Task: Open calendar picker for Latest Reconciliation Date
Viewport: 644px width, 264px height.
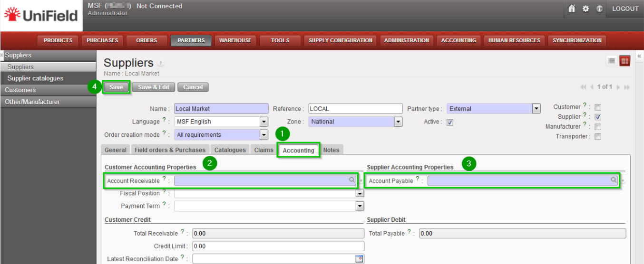Action: pos(359,259)
